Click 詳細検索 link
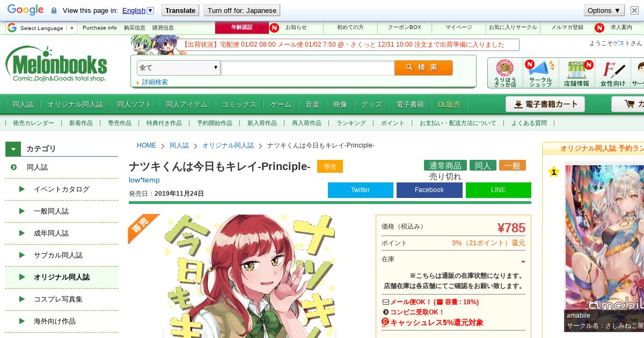This screenshot has height=338, width=644. coord(155,82)
